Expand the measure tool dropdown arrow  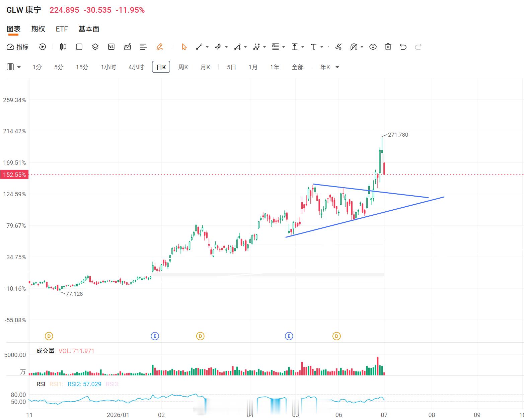(303, 47)
